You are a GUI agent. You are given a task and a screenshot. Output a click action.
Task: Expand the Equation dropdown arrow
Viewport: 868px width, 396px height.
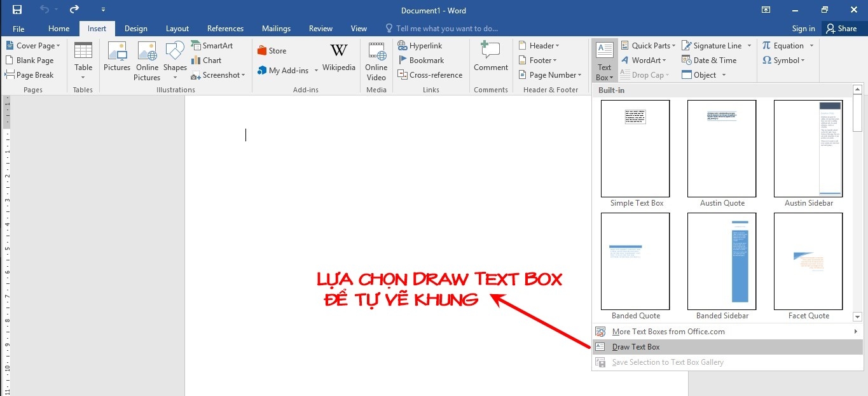click(x=811, y=46)
